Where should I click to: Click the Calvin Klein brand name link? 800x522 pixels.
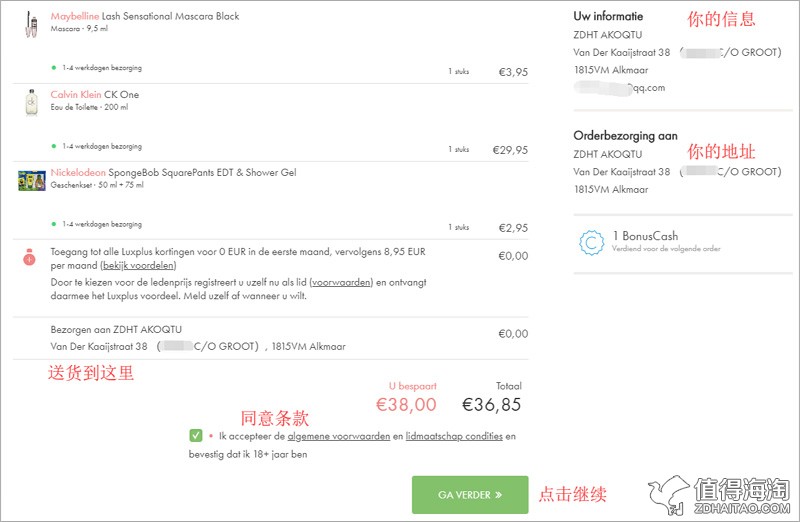pyautogui.click(x=76, y=94)
